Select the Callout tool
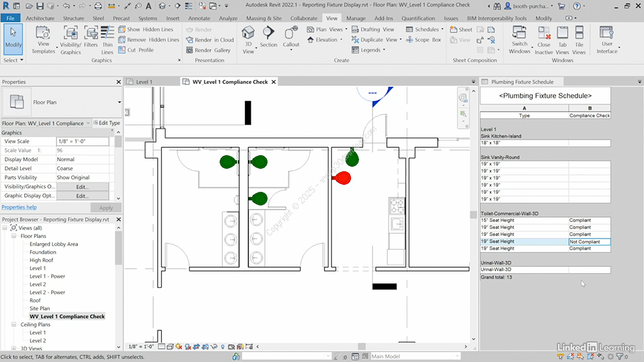Image resolution: width=644 pixels, height=362 pixels. tap(291, 37)
